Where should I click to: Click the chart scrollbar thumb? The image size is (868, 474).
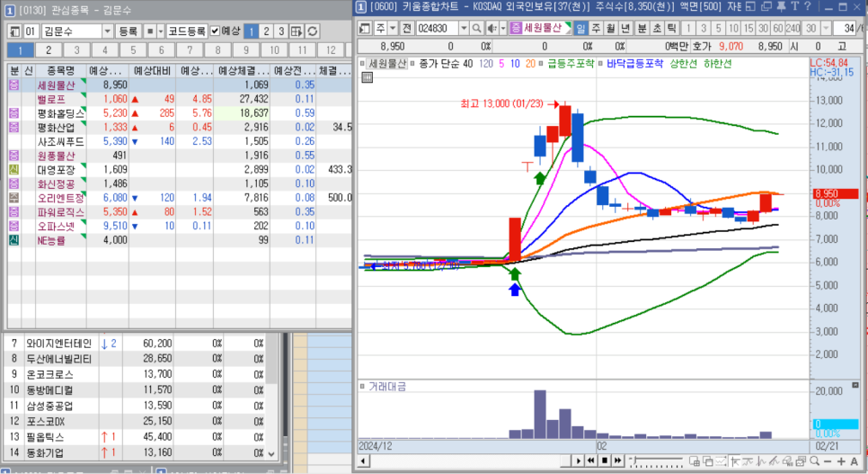[x=565, y=461]
